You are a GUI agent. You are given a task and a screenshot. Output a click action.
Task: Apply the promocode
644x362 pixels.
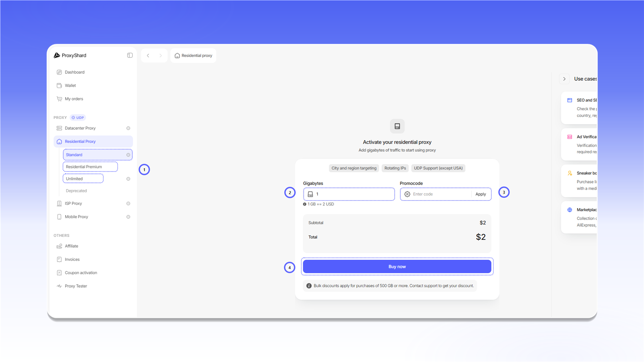(481, 194)
